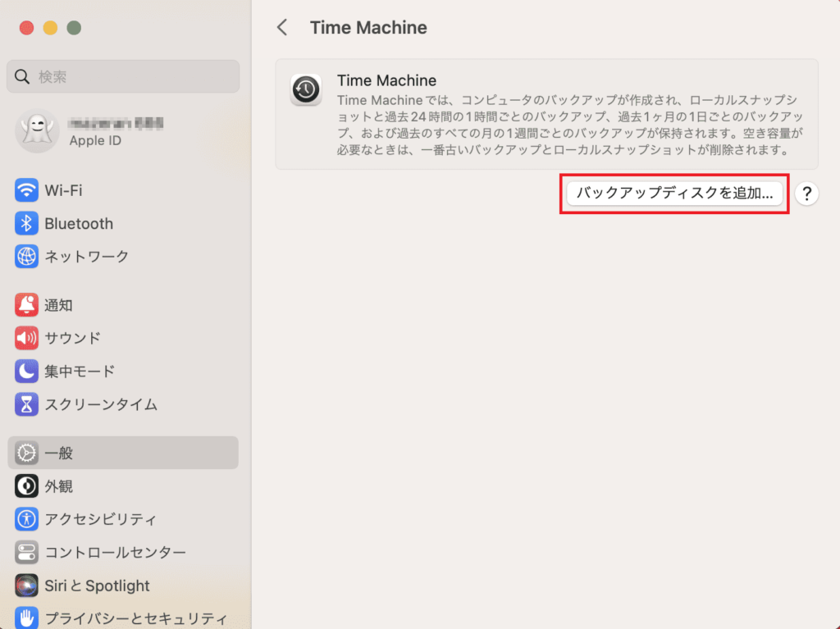Click the 外観 appearance icon
840x629 pixels.
[26, 486]
